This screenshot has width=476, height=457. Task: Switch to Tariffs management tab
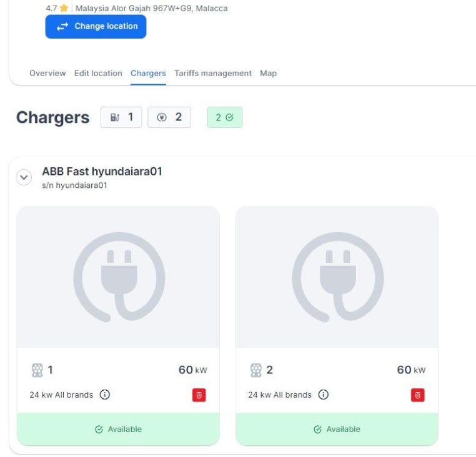(x=213, y=73)
